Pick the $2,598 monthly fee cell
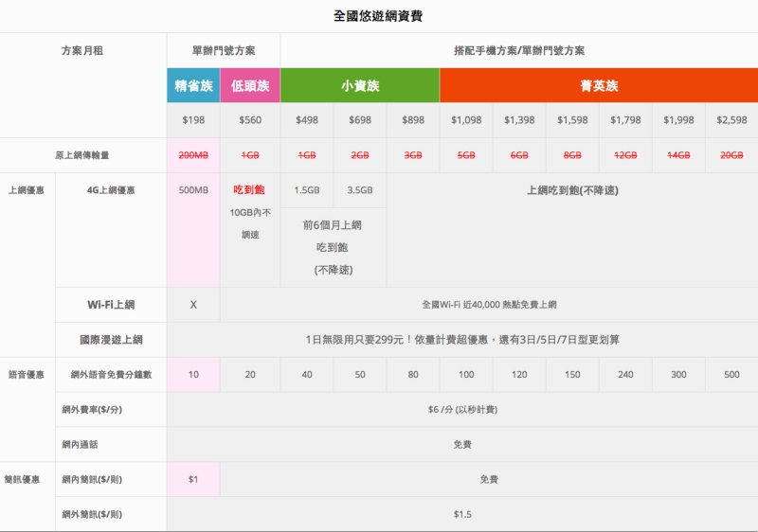758x532 pixels. 731,120
